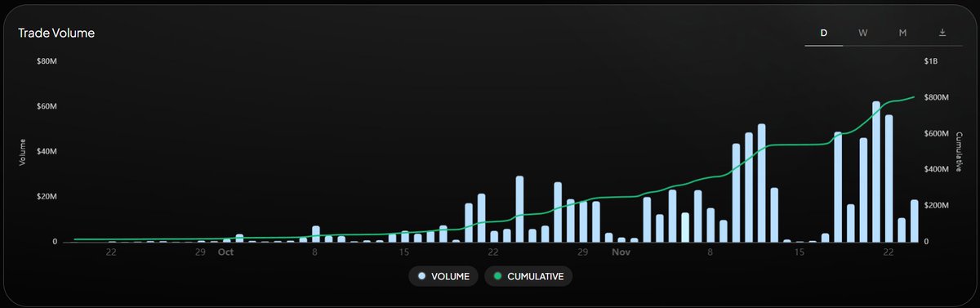Switch to the weekly W view tab

pyautogui.click(x=863, y=33)
